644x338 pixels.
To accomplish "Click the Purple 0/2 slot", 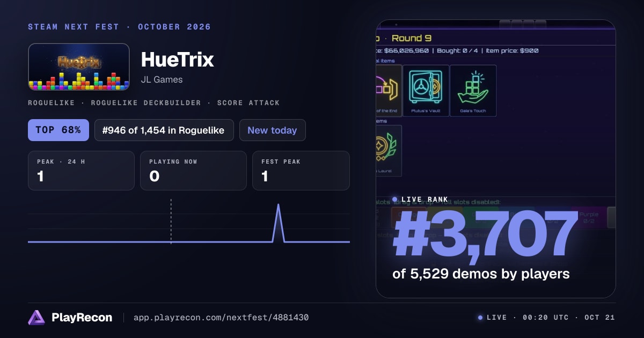I will point(589,217).
